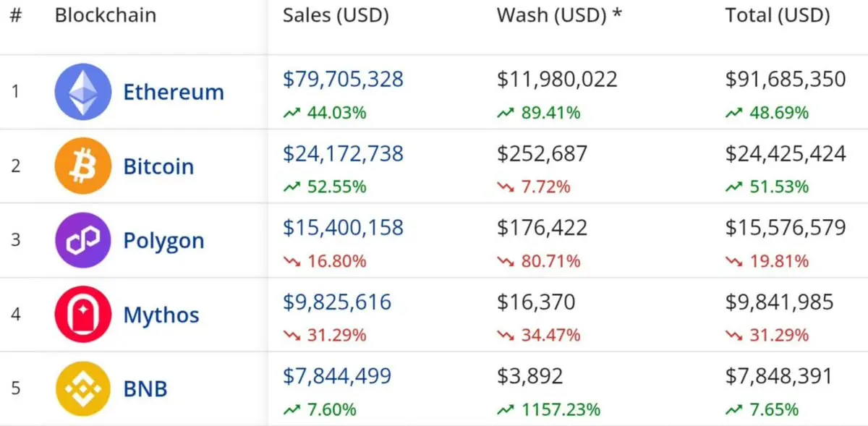Open the Bitcoin blockchain link

pyautogui.click(x=158, y=166)
